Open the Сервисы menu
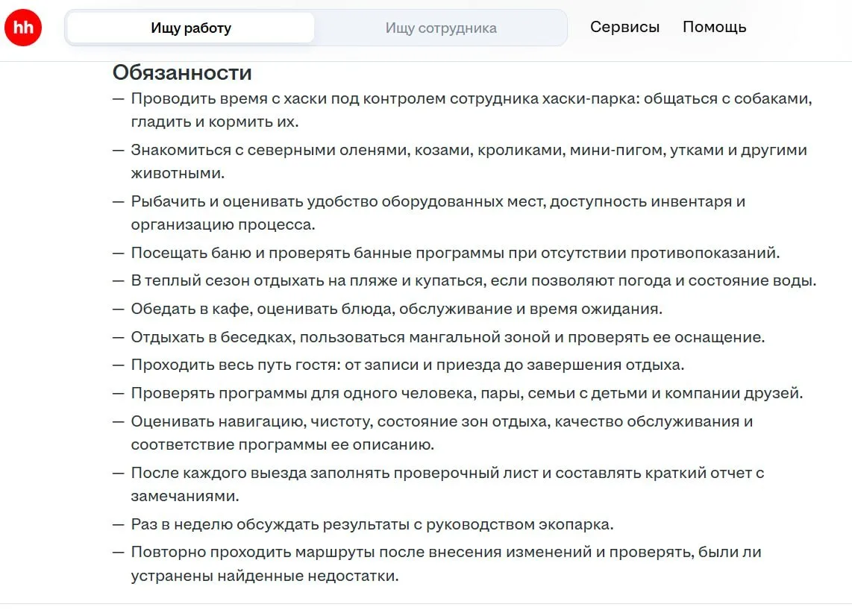 tap(624, 27)
